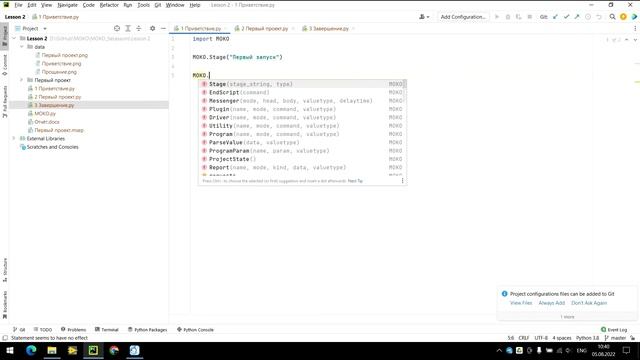Click Expand All icon in Project panel

point(128,28)
